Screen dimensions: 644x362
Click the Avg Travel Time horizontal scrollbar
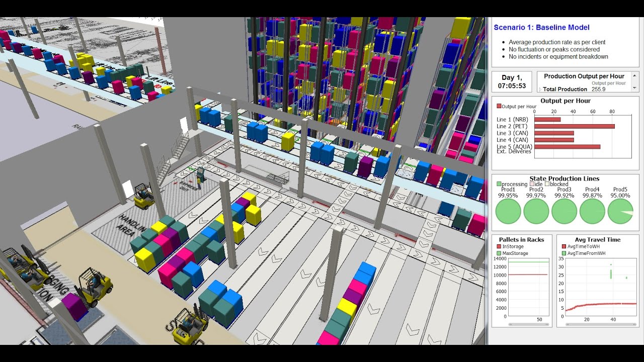click(601, 324)
